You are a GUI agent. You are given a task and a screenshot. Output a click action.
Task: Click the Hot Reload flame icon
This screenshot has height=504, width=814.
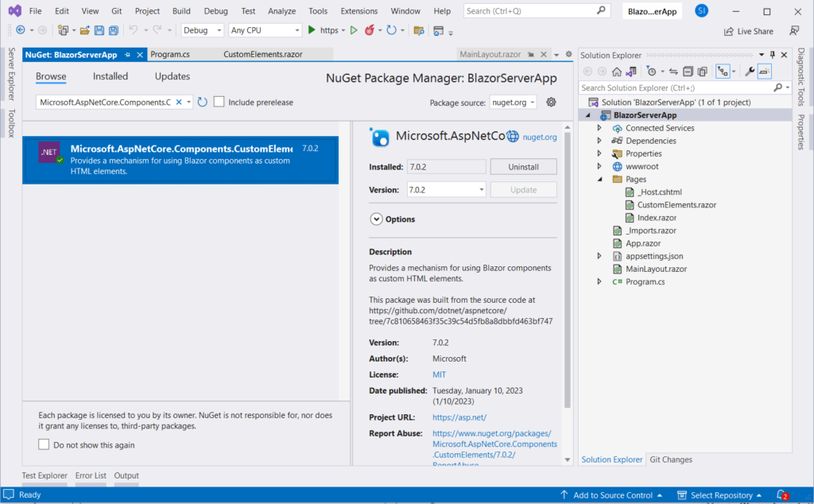tap(370, 30)
